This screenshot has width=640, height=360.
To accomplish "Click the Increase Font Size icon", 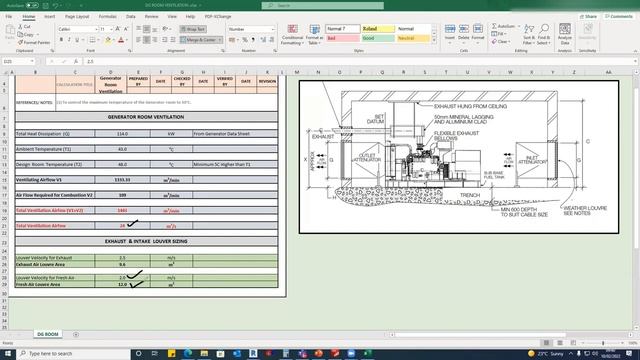I will coord(118,29).
